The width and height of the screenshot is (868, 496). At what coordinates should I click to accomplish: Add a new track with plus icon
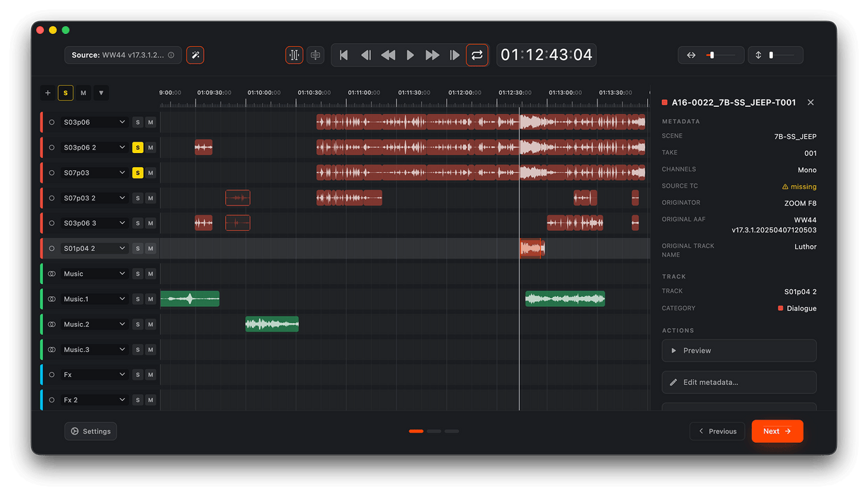coord(47,93)
